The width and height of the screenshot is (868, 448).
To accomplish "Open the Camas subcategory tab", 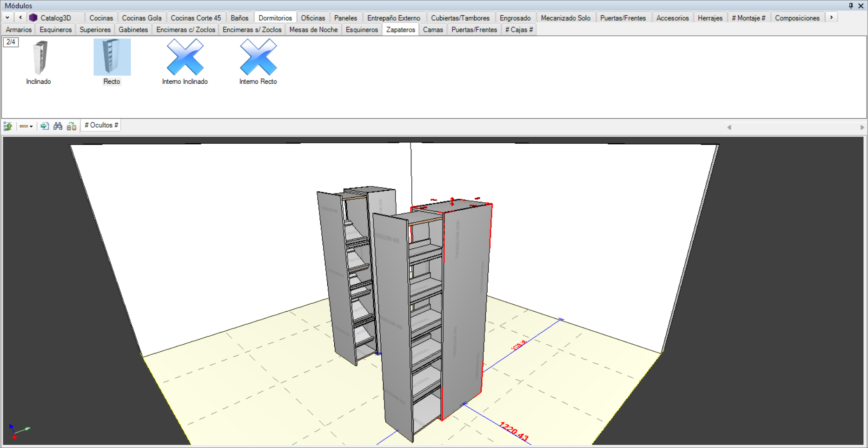I will click(x=433, y=29).
